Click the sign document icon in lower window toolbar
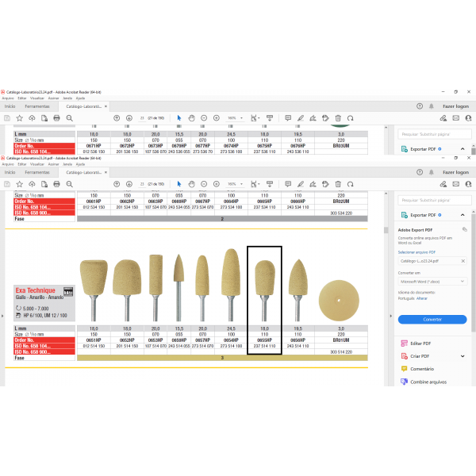The width and height of the screenshot is (476, 476). [x=313, y=184]
